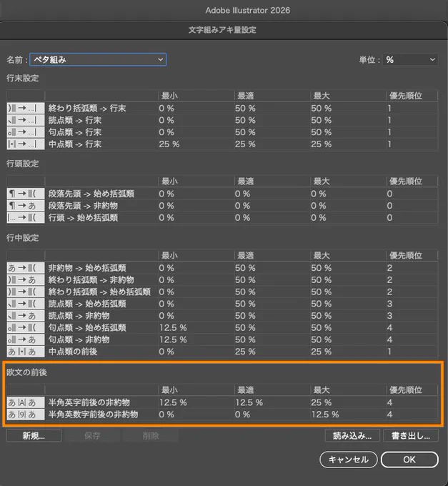
Task: Click the 半角英数字前後の非約物 label
Action: 94,415
